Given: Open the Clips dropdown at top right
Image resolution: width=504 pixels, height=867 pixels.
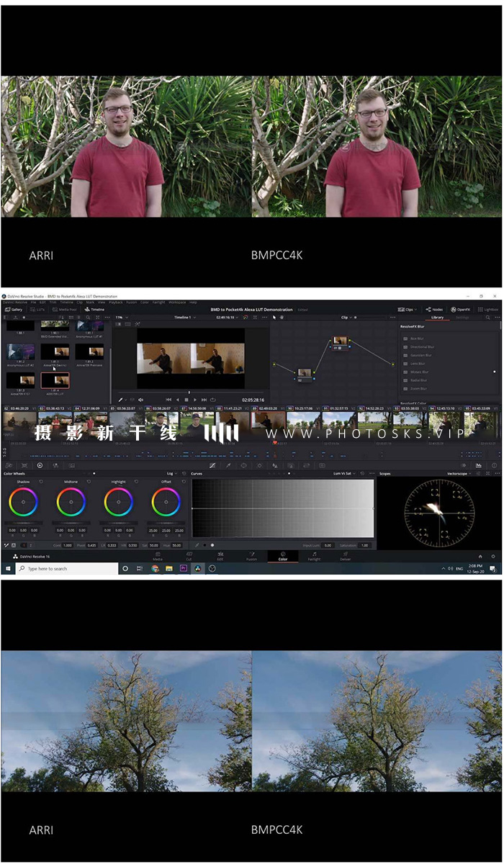Looking at the screenshot, I should click(407, 310).
